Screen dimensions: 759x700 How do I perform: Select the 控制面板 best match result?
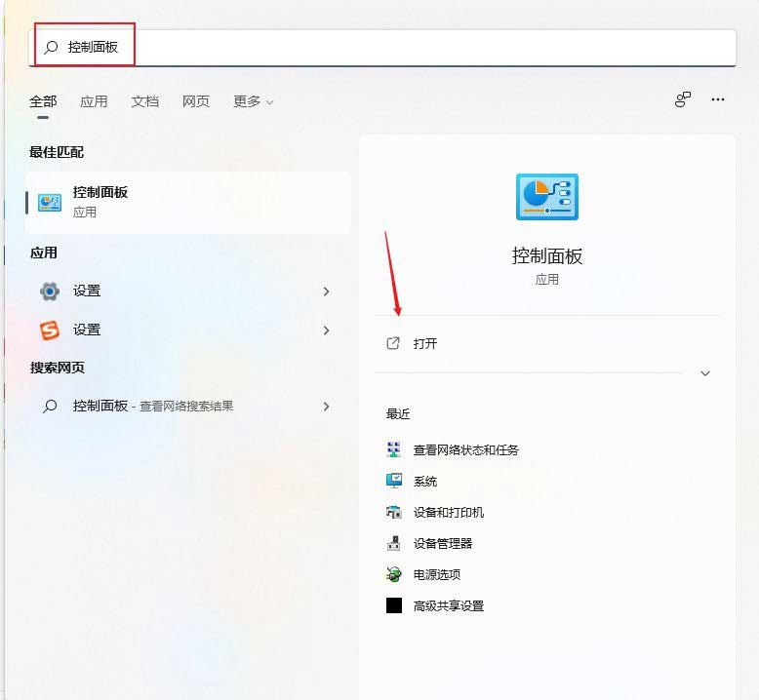click(x=188, y=202)
